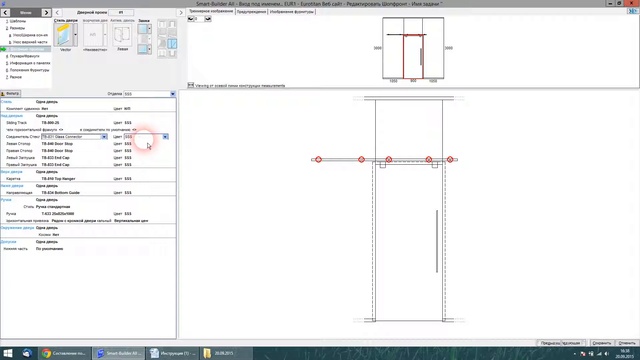Click the door elevation preview thumbnail
The height and width of the screenshot is (360, 640).
click(413, 48)
